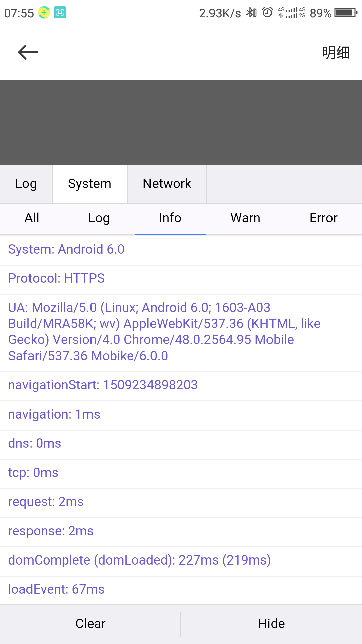Screen dimensions: 362x644
Task: Filter by Info level
Action: pos(170,218)
